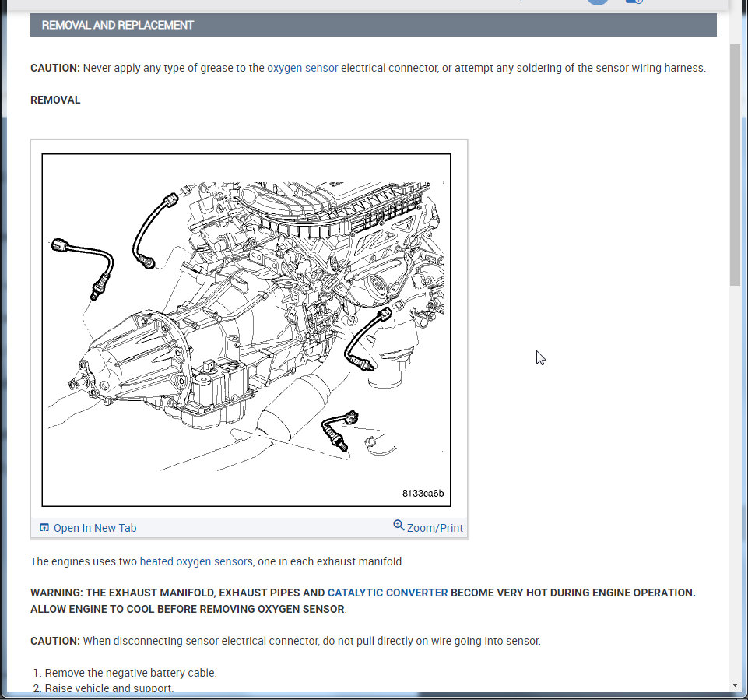Open the oxygen sensor link in caution text
The height and width of the screenshot is (700, 748).
coord(302,68)
